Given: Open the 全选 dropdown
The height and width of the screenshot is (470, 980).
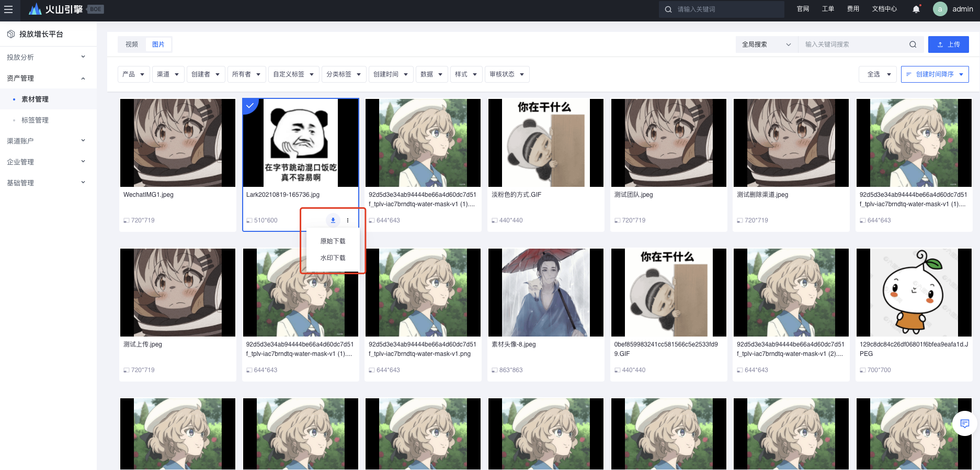Looking at the screenshot, I should 878,74.
